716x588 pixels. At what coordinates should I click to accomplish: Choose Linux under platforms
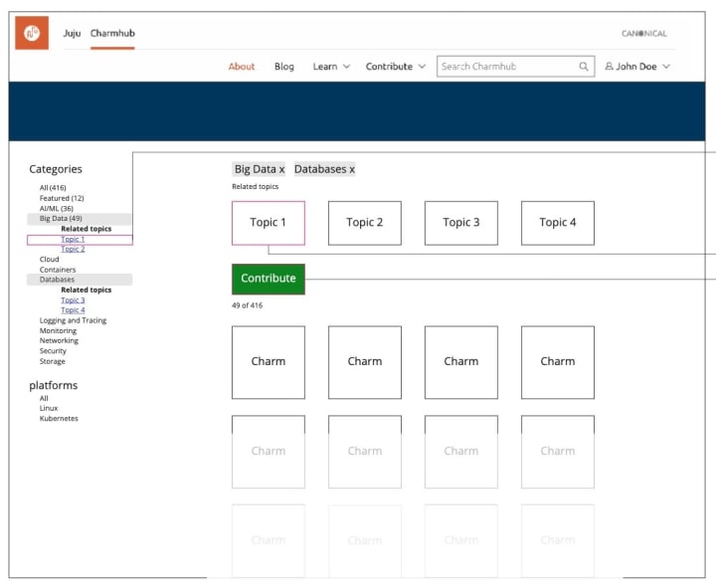click(49, 409)
